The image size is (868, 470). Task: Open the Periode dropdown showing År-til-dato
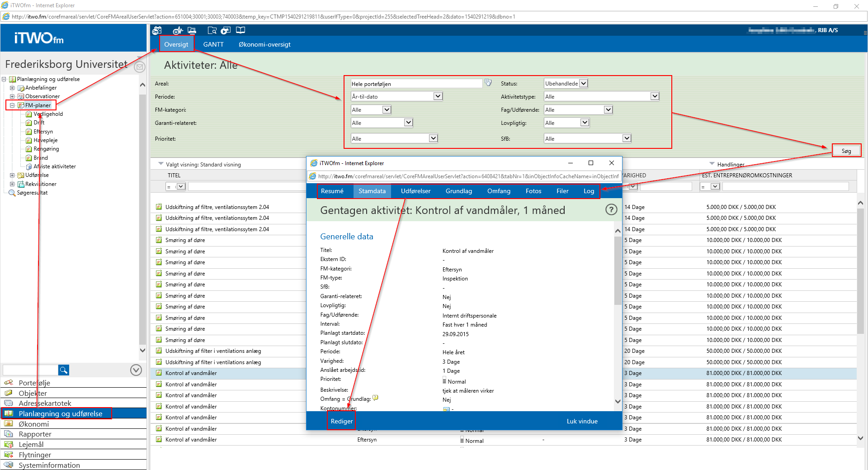tap(437, 96)
